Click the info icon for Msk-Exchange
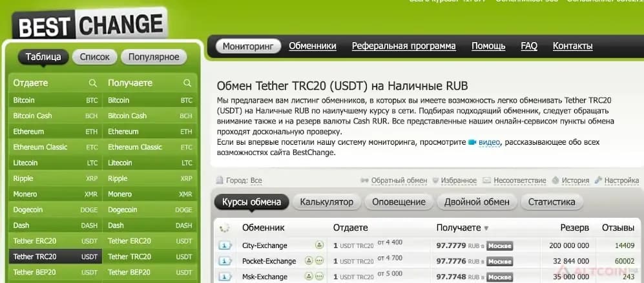 pos(225,277)
